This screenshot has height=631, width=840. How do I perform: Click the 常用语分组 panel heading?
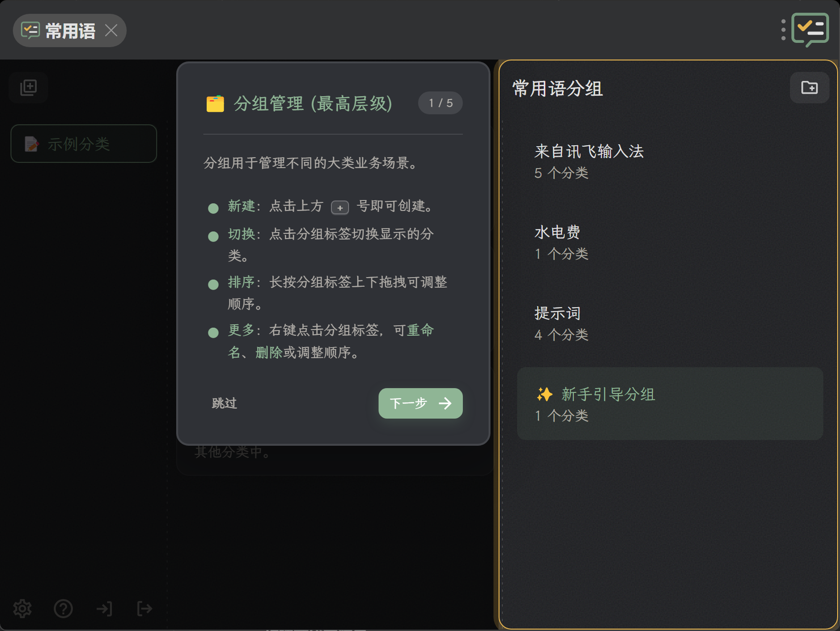point(558,89)
